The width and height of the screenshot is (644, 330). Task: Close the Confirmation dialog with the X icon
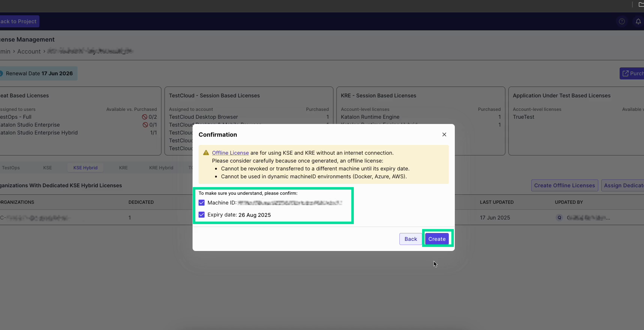(444, 134)
